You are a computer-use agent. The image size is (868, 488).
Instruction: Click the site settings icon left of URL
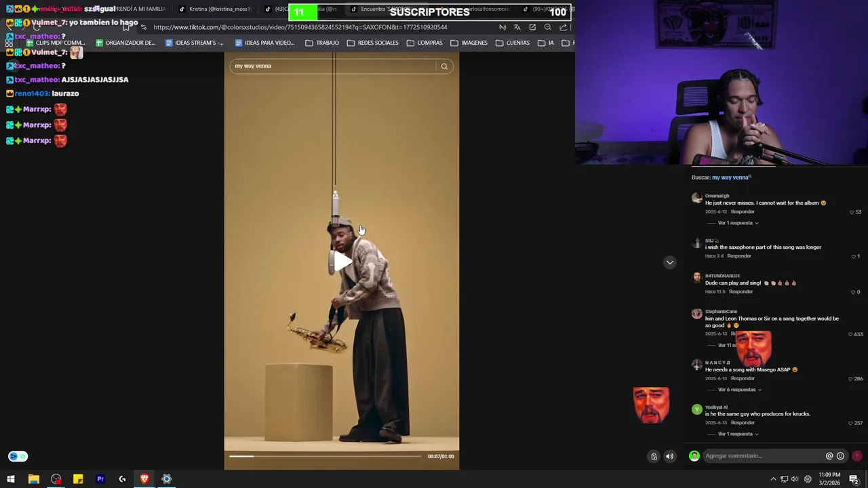coord(143,27)
